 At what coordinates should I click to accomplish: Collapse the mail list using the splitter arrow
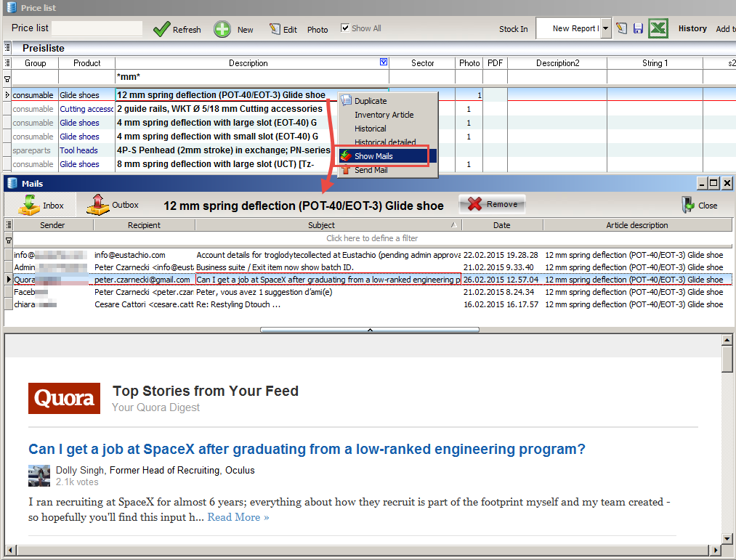click(369, 330)
